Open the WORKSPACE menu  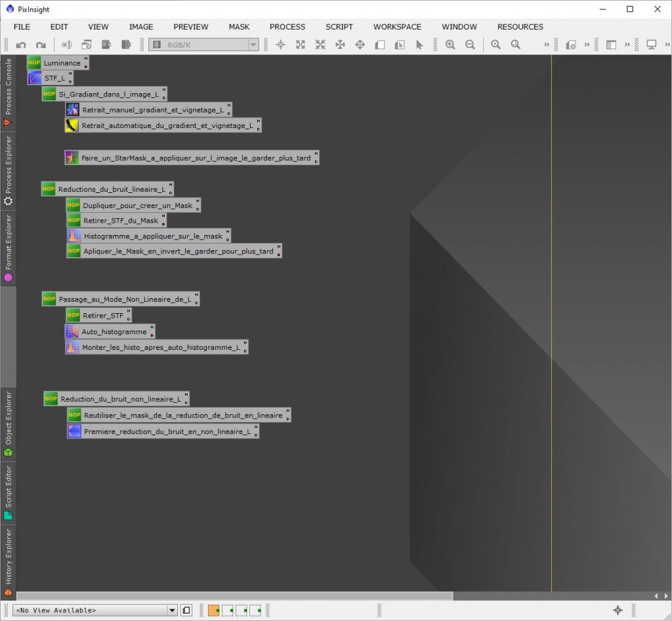pos(397,26)
